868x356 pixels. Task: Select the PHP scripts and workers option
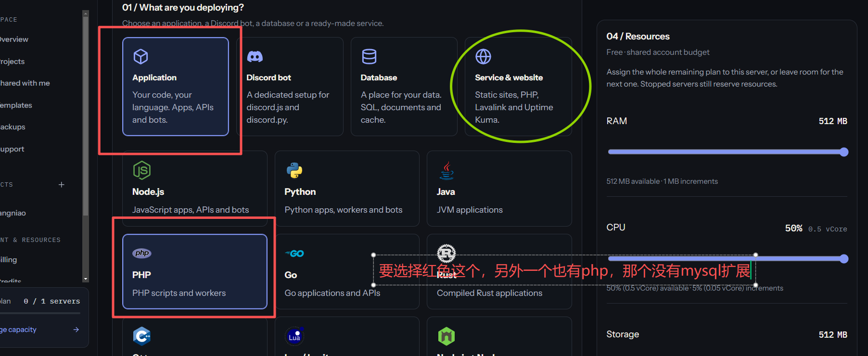click(x=195, y=271)
